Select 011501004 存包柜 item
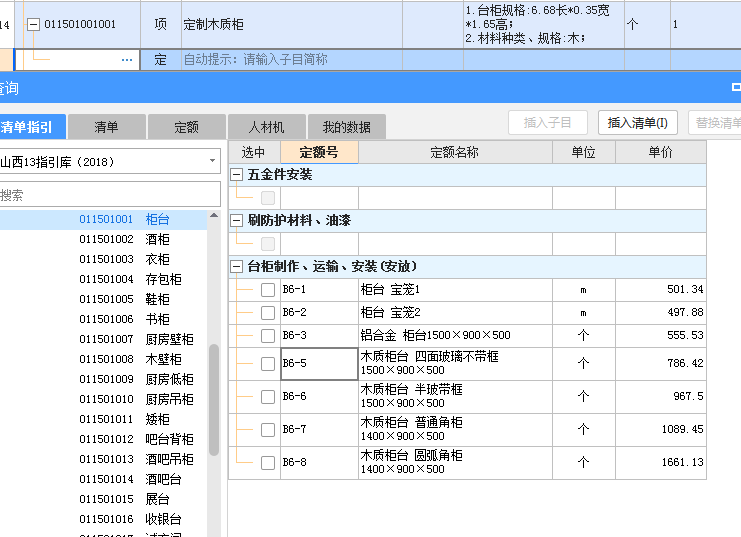 [103, 279]
